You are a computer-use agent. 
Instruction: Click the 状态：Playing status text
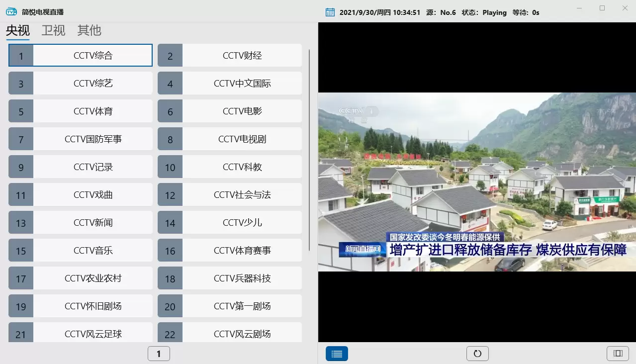pos(484,12)
